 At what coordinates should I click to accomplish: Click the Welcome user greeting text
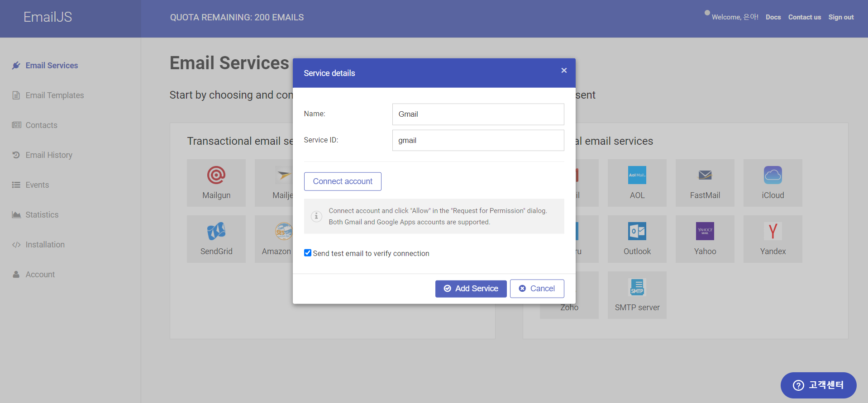point(735,17)
